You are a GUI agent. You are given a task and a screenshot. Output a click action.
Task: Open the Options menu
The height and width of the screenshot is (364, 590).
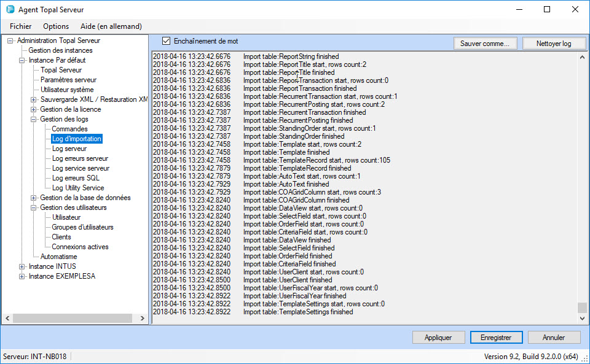pyautogui.click(x=56, y=26)
